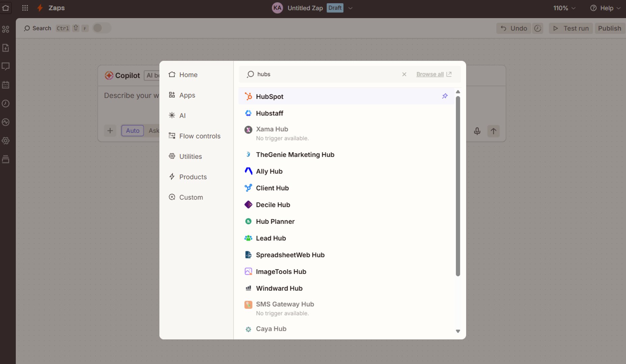Open the calendar icon in the left sidebar
Screen dimensions: 626x364
(x=5, y=85)
